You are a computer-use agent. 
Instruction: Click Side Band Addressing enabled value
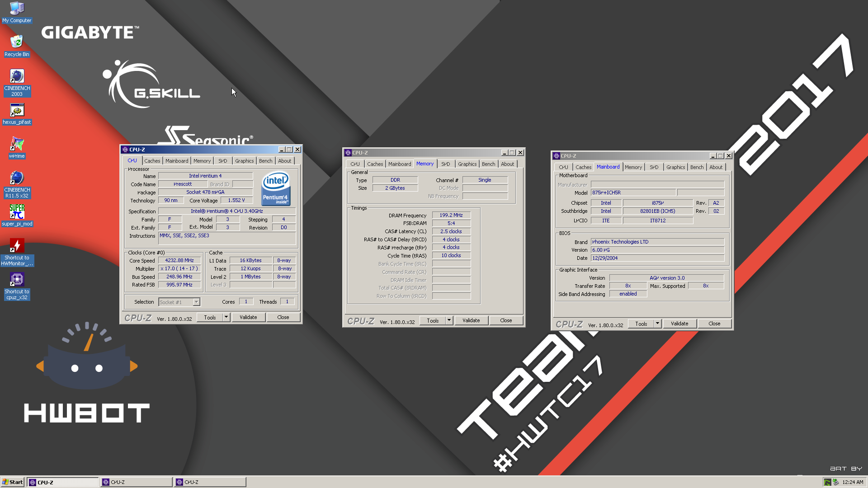pos(628,294)
